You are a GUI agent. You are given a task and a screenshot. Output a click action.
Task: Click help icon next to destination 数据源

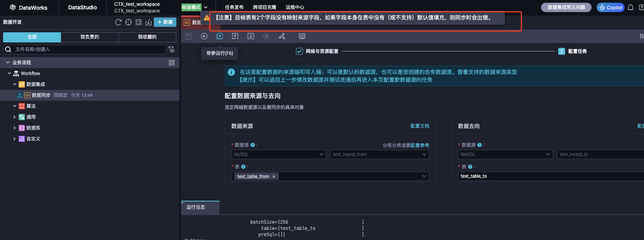tap(480, 145)
